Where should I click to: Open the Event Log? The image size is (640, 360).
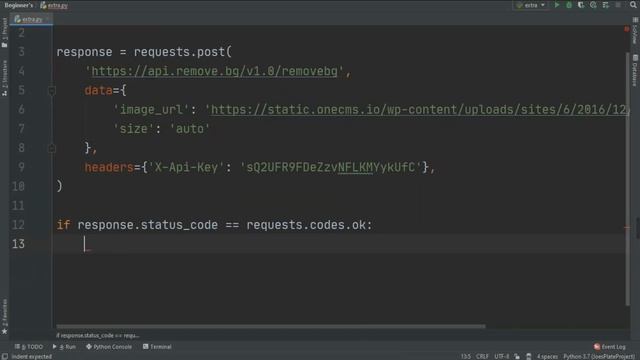609,347
